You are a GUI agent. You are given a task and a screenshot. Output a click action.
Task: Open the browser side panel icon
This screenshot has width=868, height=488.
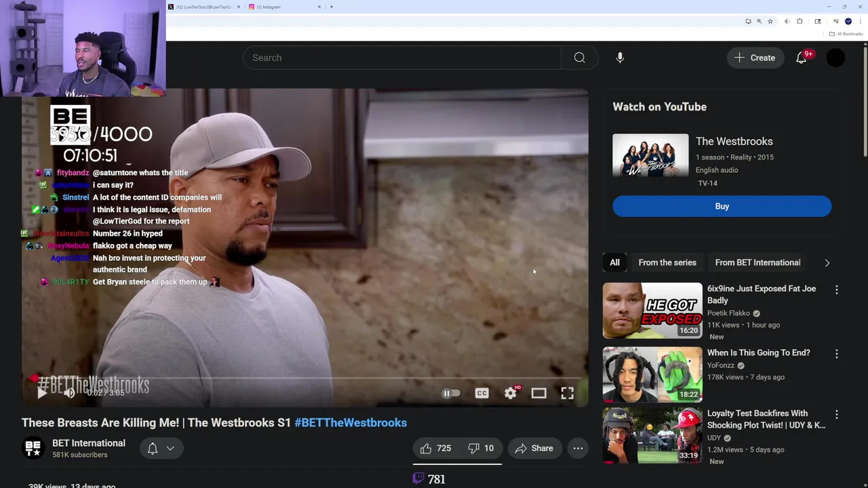[x=818, y=22]
